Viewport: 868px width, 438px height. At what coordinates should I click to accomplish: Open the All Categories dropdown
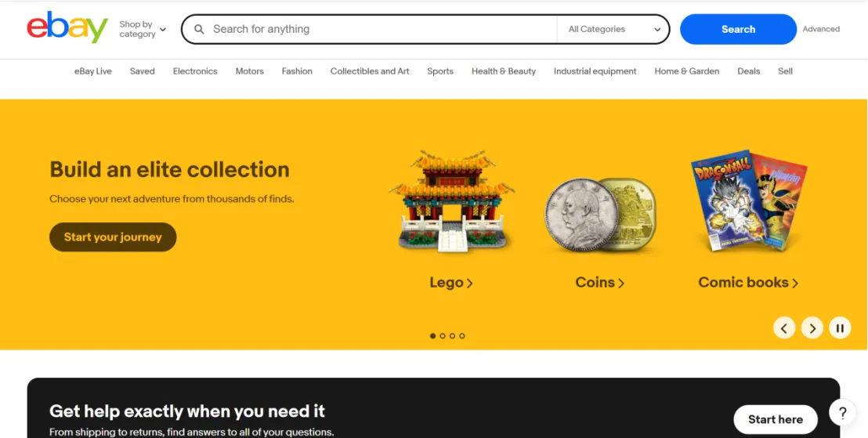point(614,29)
